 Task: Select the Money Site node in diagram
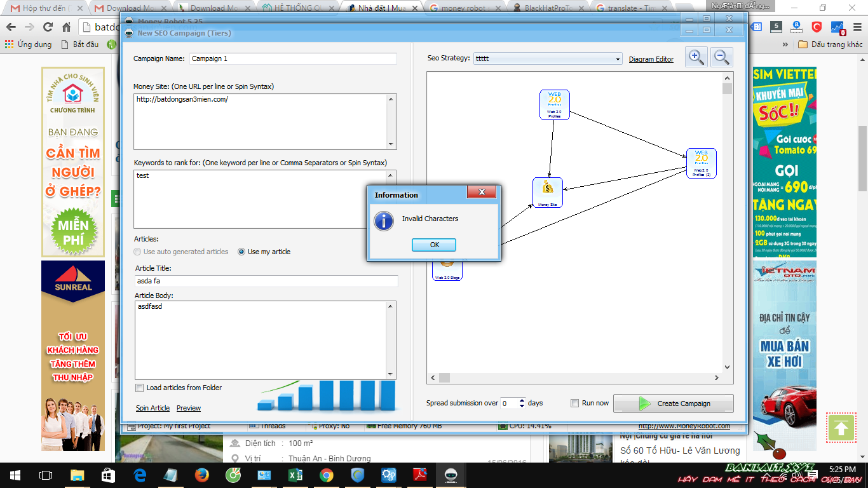tap(547, 192)
